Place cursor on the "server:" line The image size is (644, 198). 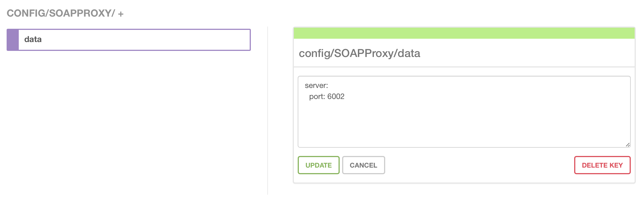tap(316, 86)
